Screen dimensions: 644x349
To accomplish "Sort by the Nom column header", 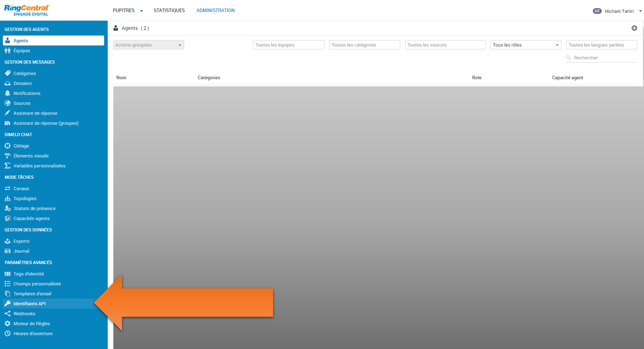I will coord(121,78).
